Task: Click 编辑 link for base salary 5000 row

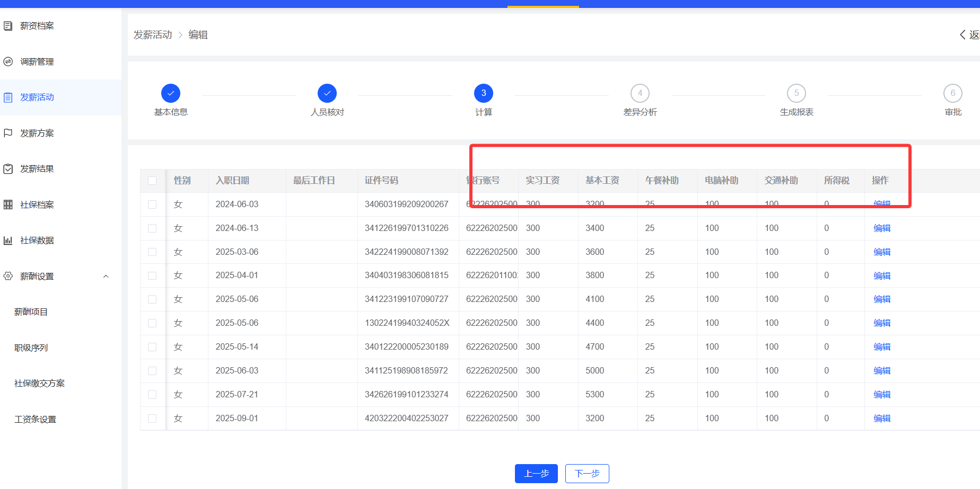Action: pyautogui.click(x=882, y=371)
